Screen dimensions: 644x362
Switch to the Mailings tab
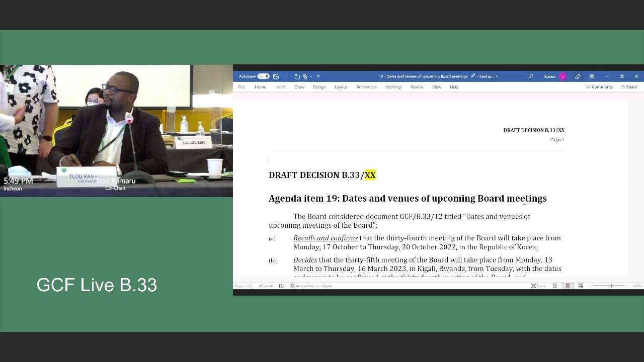(x=393, y=87)
